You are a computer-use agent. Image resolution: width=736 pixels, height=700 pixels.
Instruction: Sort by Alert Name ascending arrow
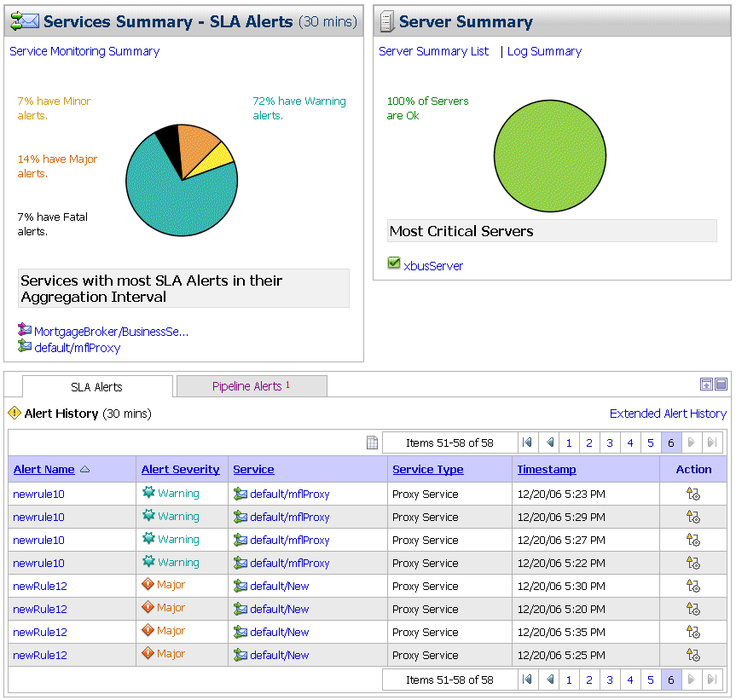85,469
